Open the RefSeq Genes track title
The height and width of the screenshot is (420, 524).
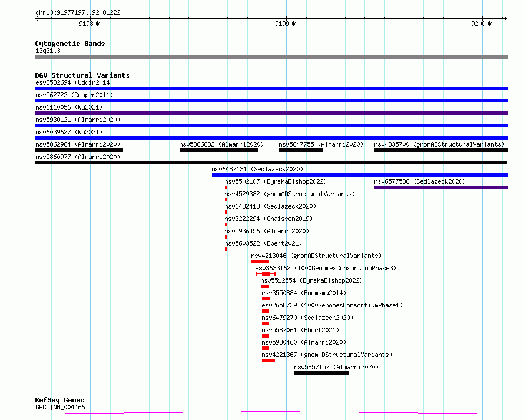(59, 400)
